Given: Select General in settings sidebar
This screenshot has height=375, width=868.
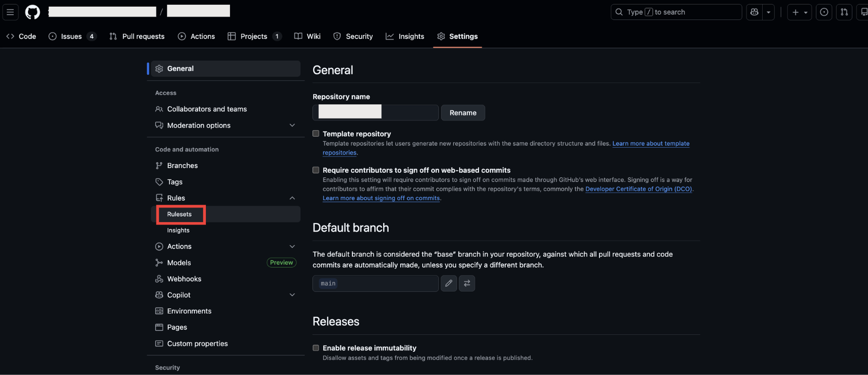Looking at the screenshot, I should [226, 68].
